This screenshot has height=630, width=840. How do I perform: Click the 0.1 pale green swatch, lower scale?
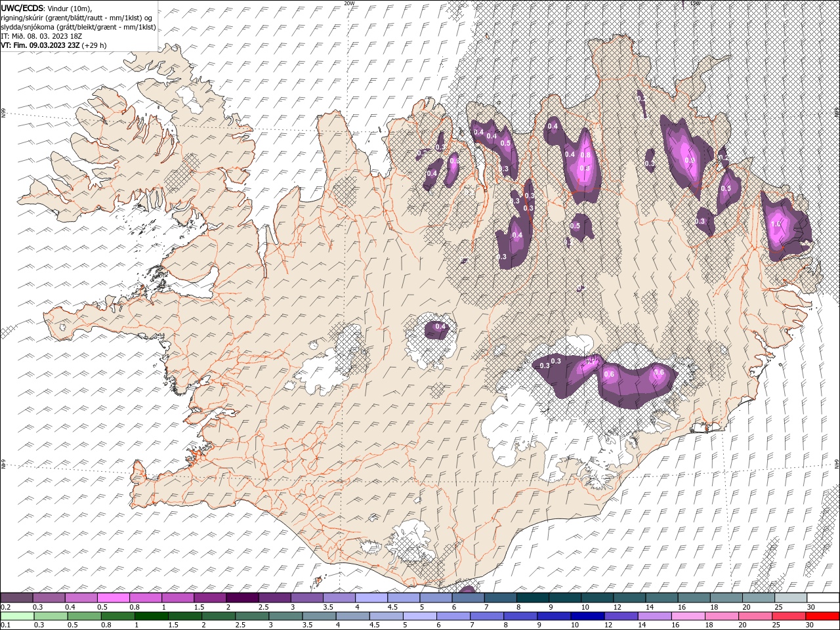[17, 616]
